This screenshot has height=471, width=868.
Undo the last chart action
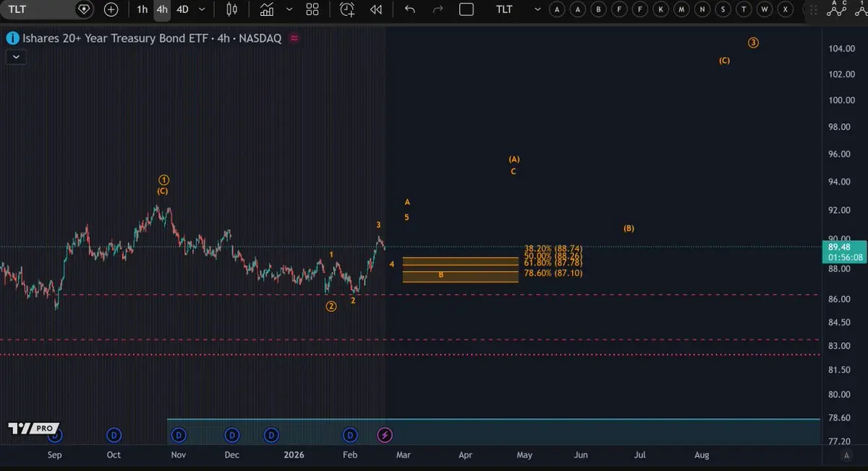(x=409, y=9)
